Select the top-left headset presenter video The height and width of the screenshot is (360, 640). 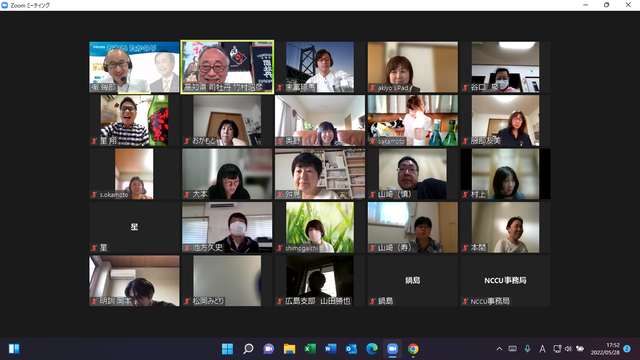pyautogui.click(x=134, y=67)
